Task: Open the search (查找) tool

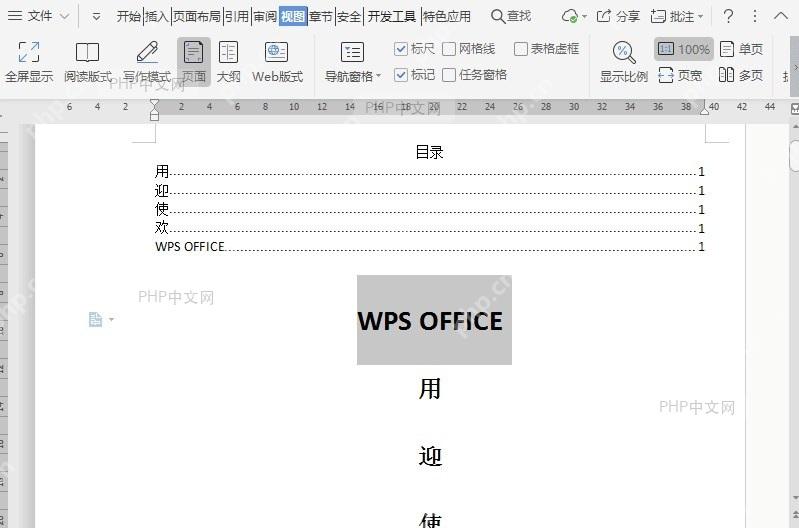Action: click(x=511, y=16)
